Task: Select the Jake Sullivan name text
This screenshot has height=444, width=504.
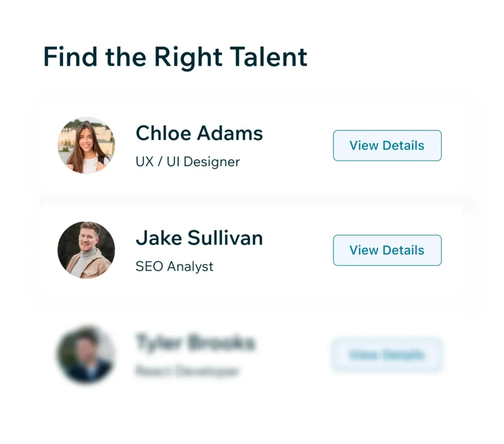Action: [x=199, y=238]
